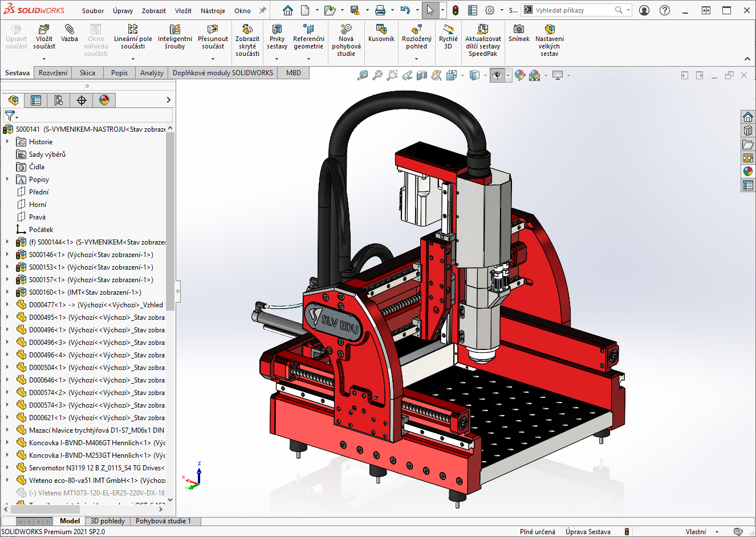
Task: Switch to ConfigurationManager tab
Action: coord(59,100)
